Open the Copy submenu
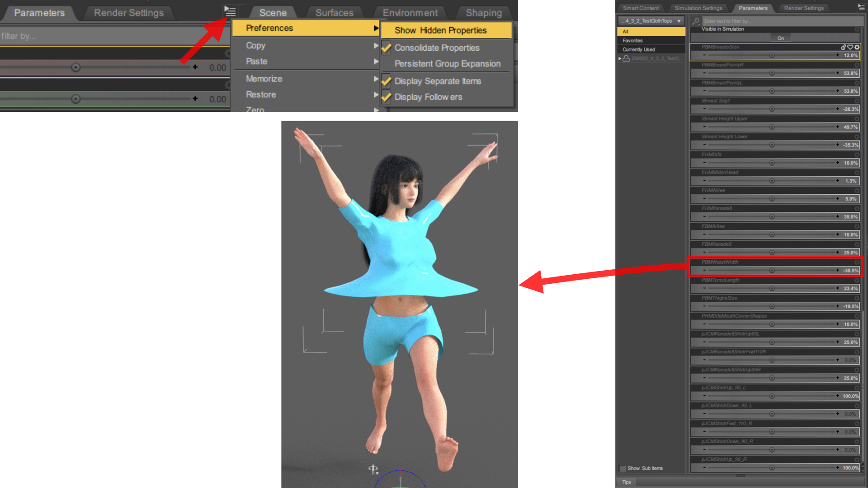The width and height of the screenshot is (868, 488). (306, 46)
